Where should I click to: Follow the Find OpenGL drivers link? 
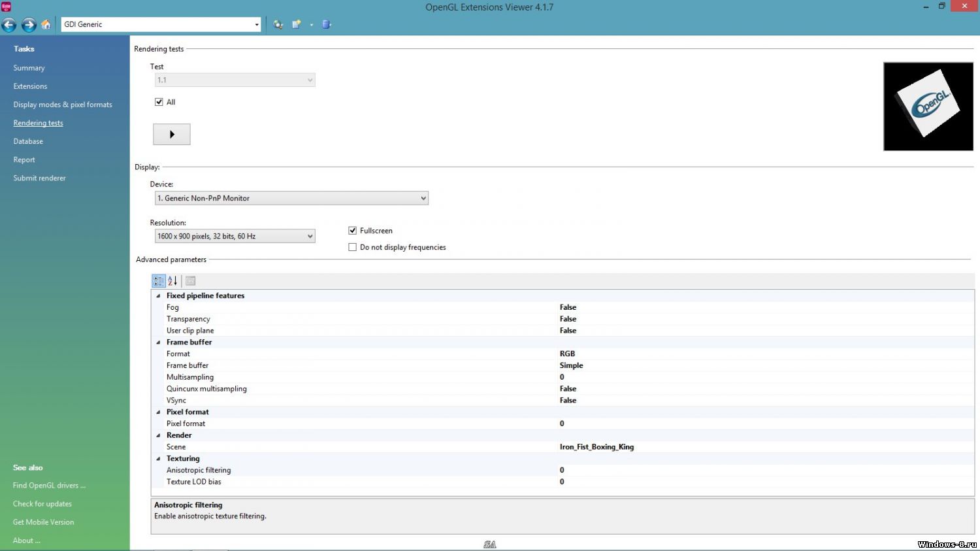[49, 486]
